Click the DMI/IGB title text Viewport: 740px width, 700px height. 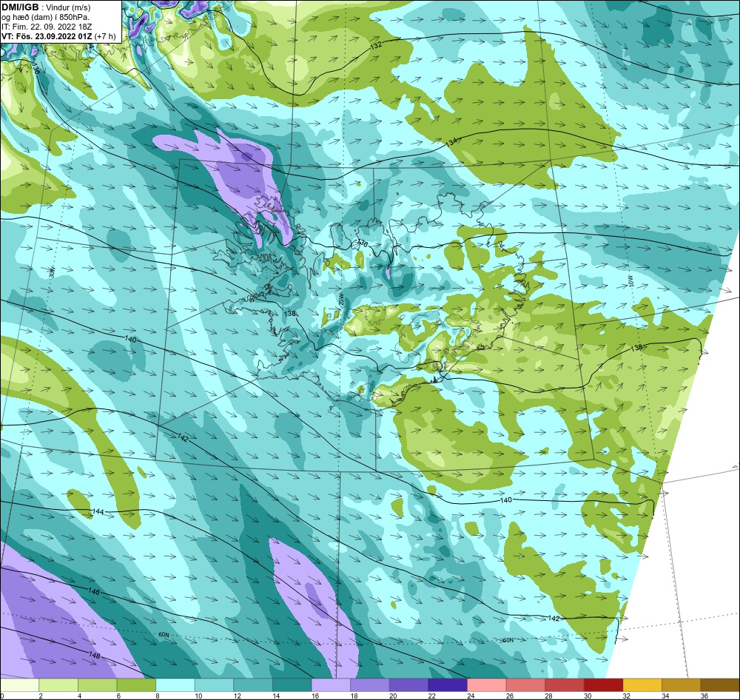(21, 7)
